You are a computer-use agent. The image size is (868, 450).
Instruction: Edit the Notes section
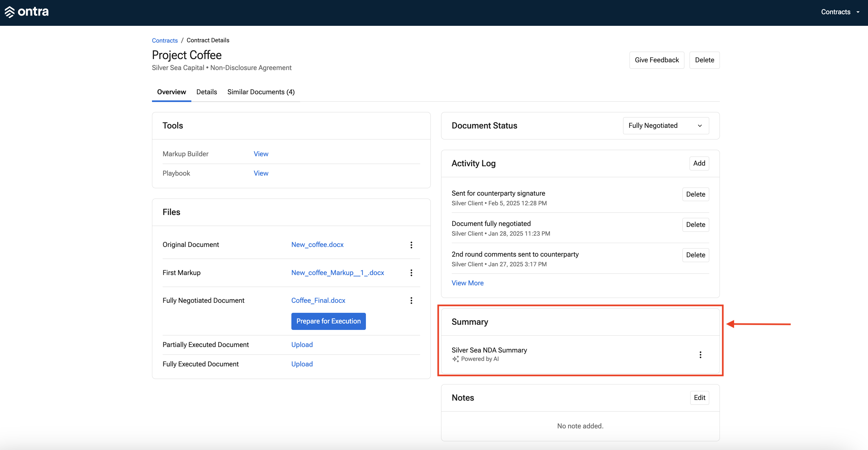point(699,398)
